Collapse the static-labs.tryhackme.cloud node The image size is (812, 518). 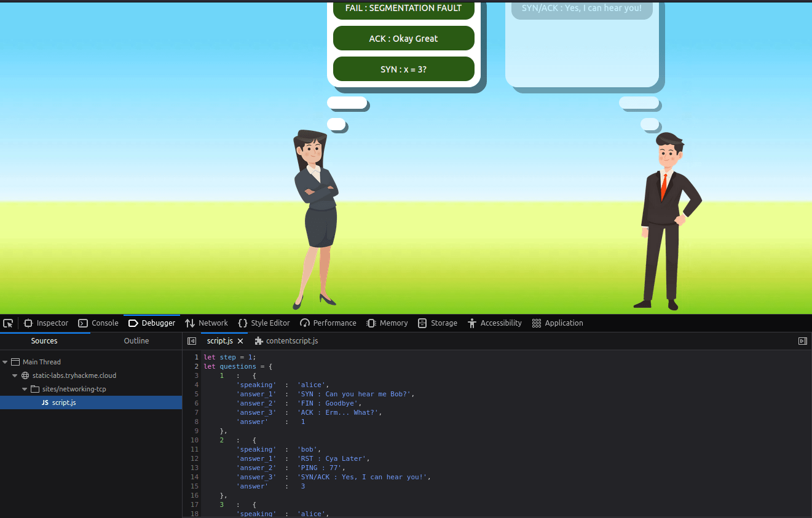[x=14, y=375]
